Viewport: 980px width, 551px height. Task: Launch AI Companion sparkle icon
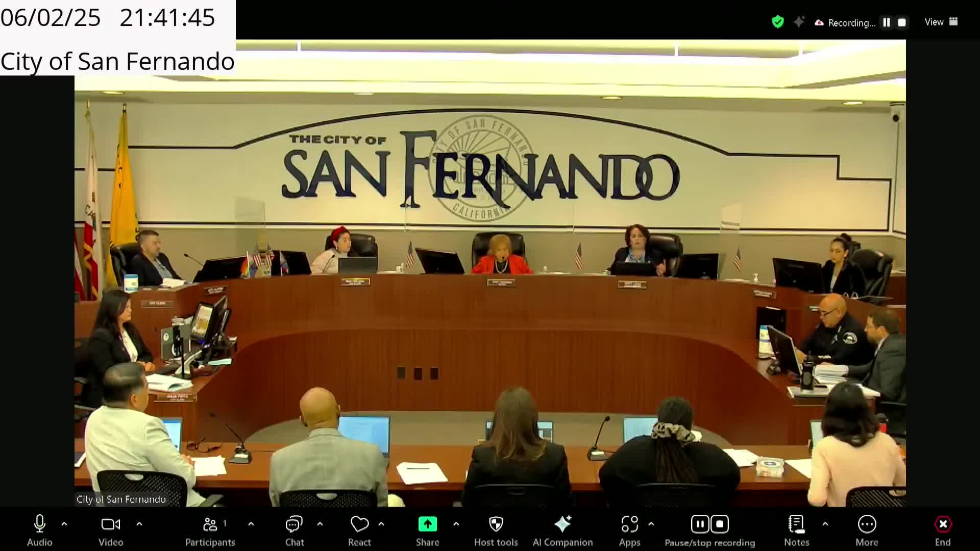pos(562,524)
